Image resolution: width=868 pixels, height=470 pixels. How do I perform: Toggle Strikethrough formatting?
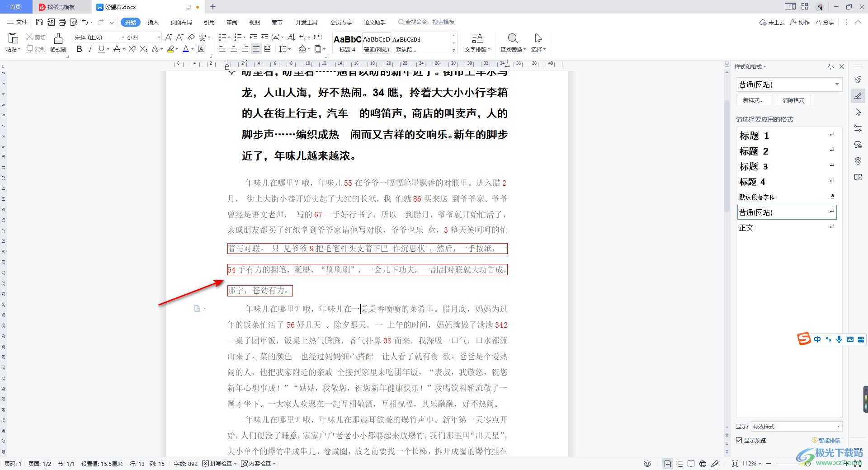tap(117, 49)
